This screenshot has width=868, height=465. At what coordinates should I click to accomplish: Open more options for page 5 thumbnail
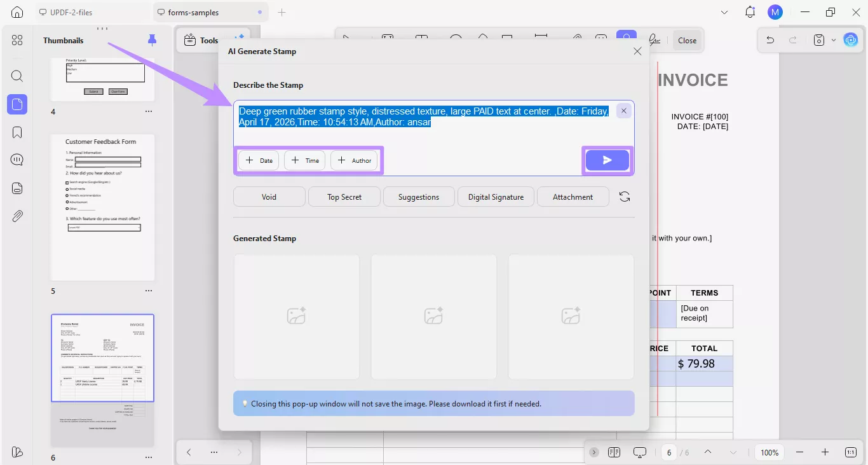point(148,291)
